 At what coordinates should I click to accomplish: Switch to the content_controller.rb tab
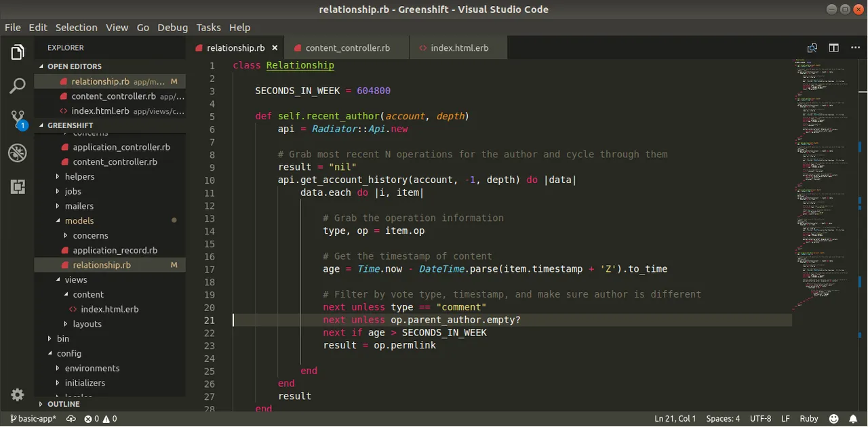tap(347, 48)
